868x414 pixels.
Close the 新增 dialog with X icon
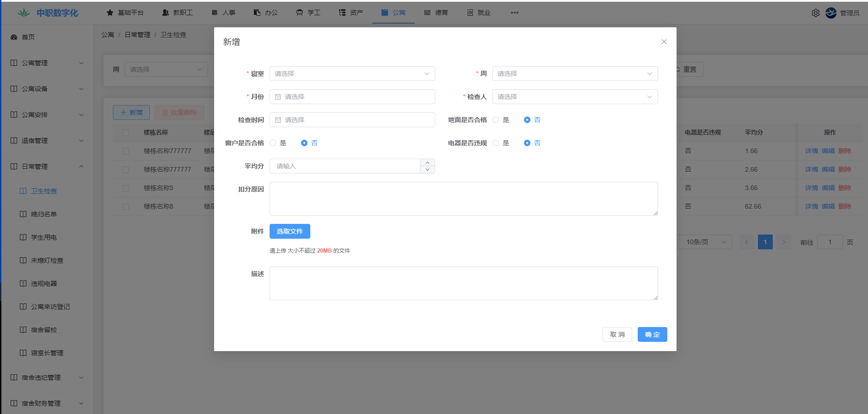[x=664, y=42]
